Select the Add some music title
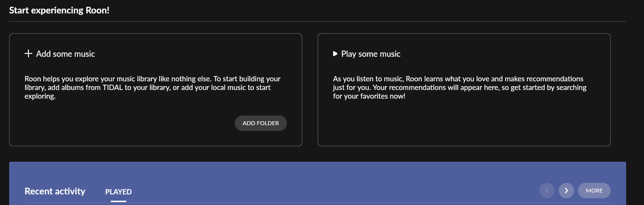644x205 pixels. click(x=66, y=54)
